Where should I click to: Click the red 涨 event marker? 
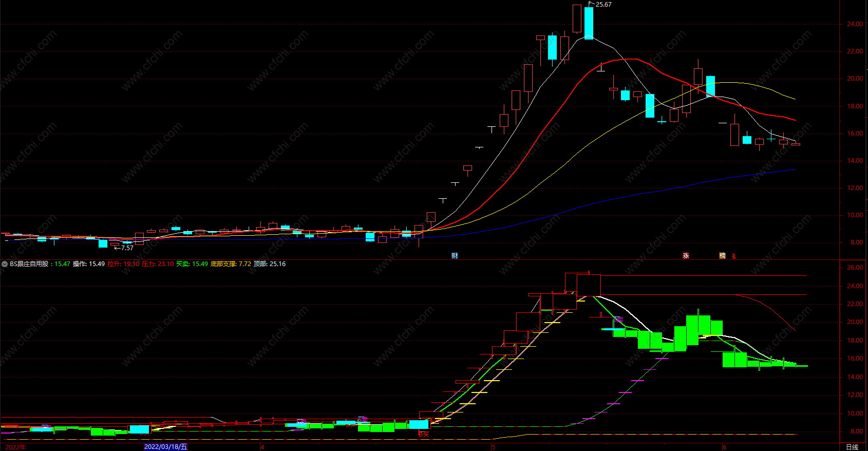686,256
